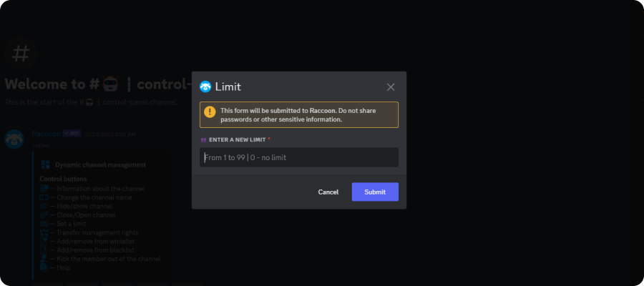Screen dimensions: 644x286
Task: Click the Help question mark icon
Action: pos(44,267)
